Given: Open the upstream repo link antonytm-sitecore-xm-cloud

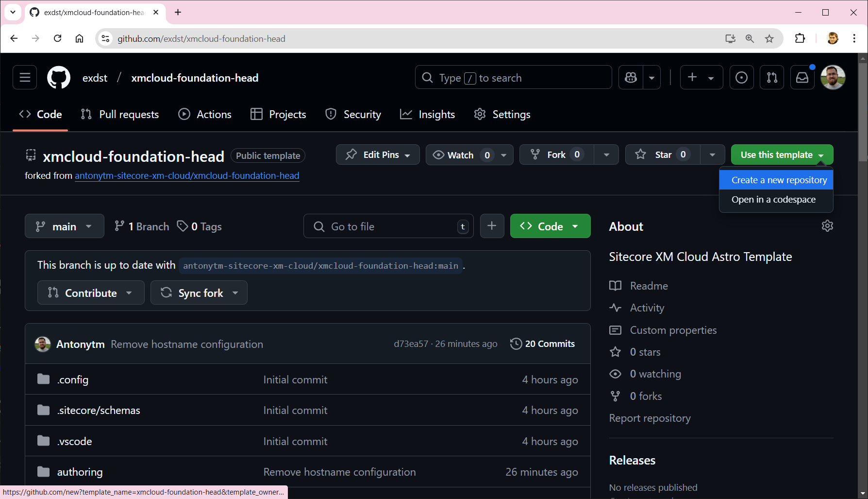Looking at the screenshot, I should (x=187, y=175).
